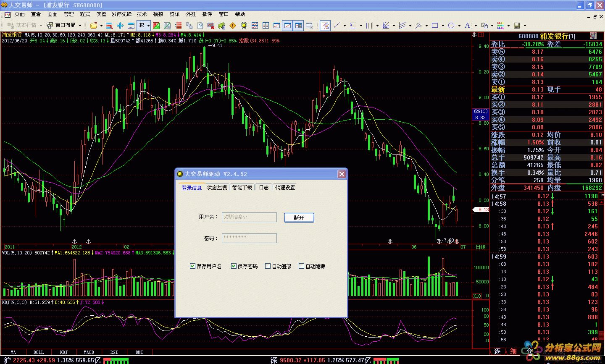Switch to the 代理设置 tab

pyautogui.click(x=285, y=187)
